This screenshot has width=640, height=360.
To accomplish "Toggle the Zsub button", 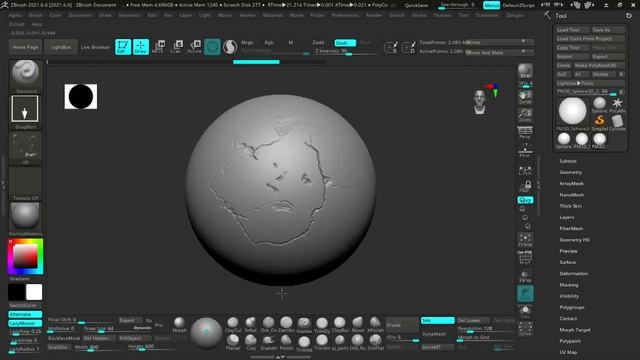I will [345, 42].
